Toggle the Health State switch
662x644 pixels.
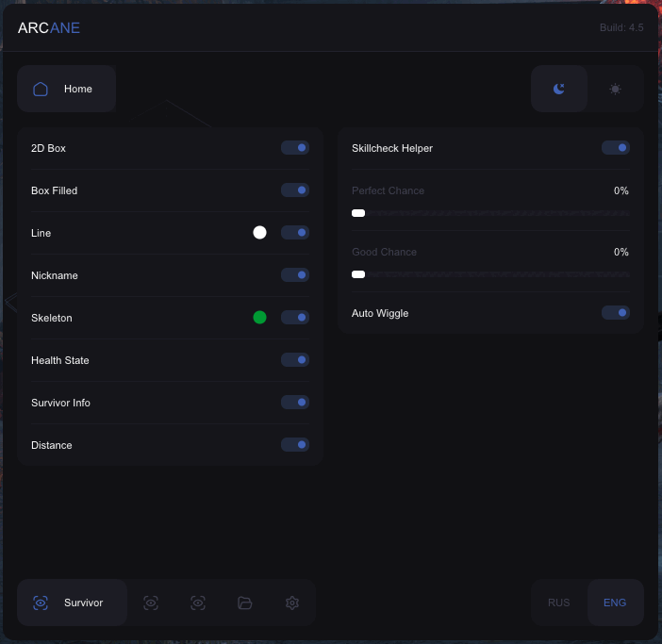pyautogui.click(x=295, y=360)
